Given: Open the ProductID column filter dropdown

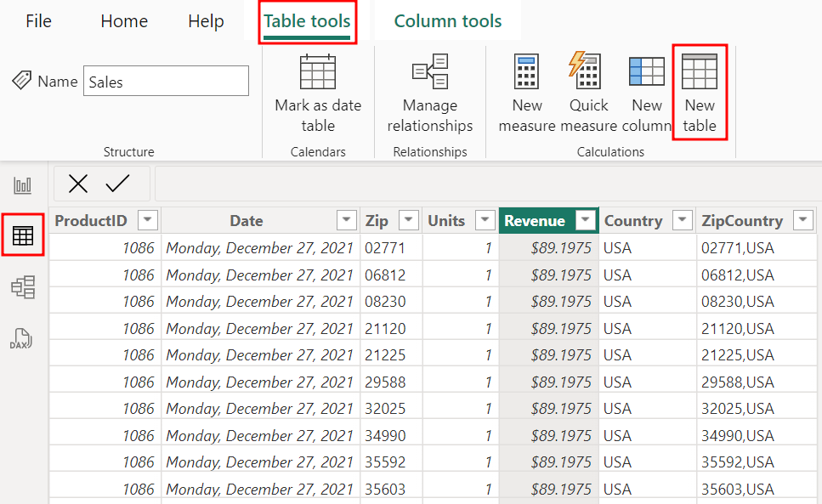Looking at the screenshot, I should [148, 221].
